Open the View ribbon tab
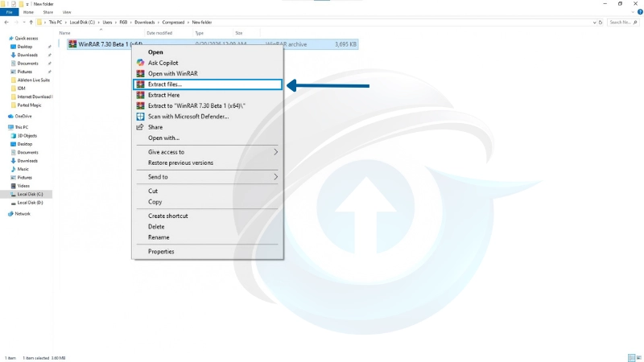Viewport: 644px width, 362px height. click(x=67, y=12)
